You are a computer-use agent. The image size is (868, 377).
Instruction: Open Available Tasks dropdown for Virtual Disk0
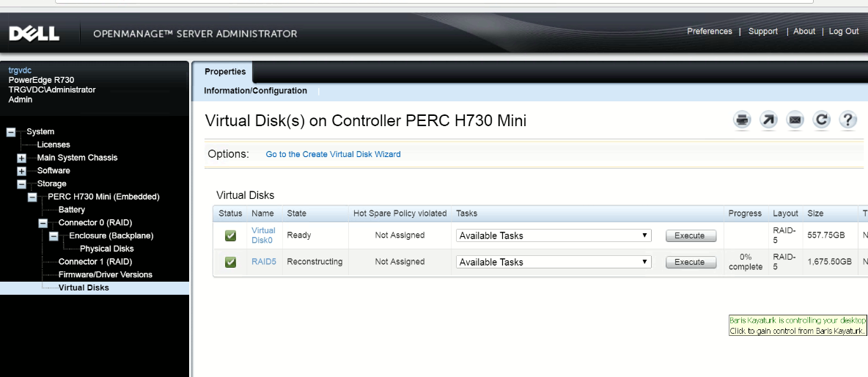point(553,235)
